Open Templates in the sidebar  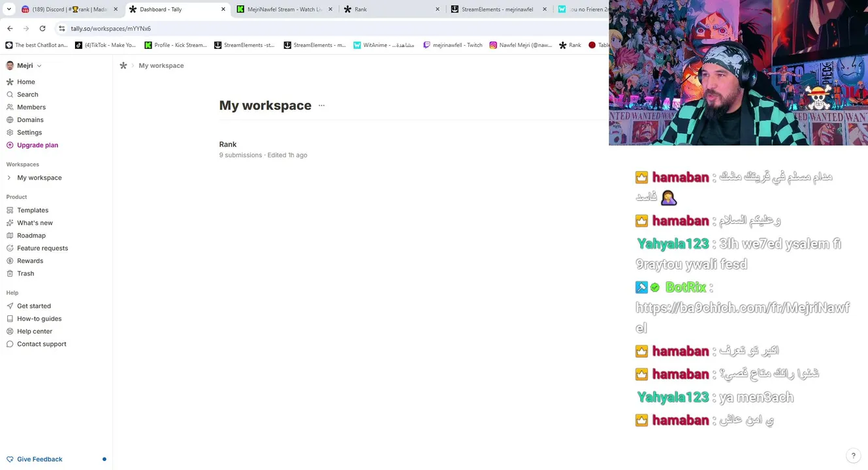click(x=33, y=210)
